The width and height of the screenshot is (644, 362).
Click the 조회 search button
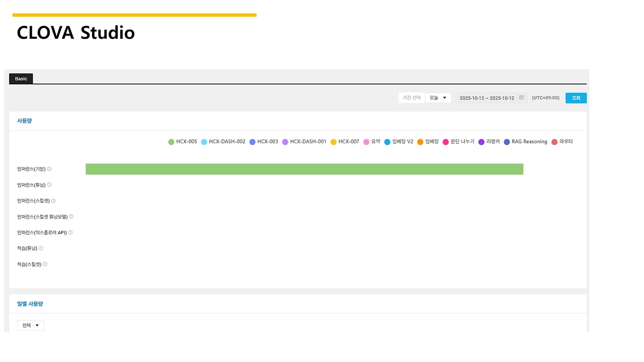(576, 98)
